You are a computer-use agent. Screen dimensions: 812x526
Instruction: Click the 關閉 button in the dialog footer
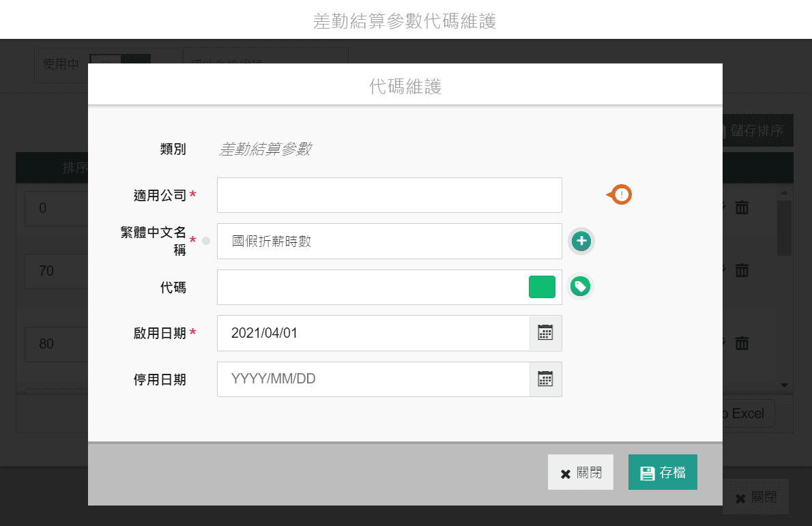tap(580, 473)
